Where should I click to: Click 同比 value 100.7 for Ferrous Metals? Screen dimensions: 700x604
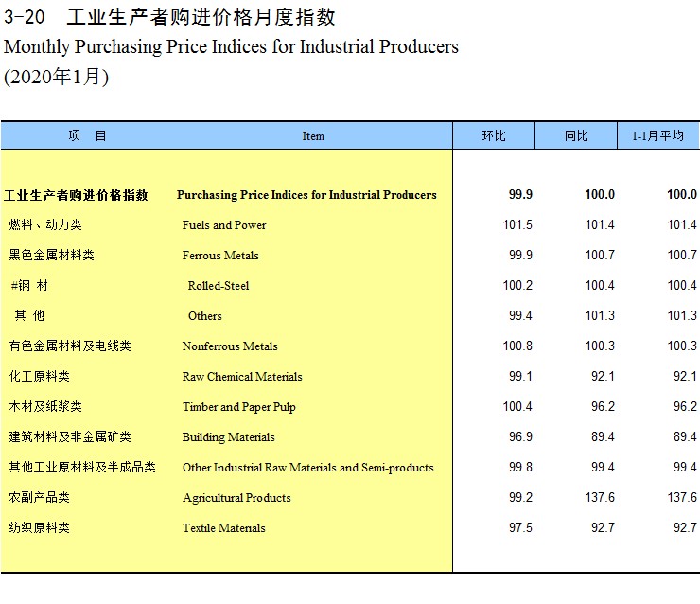tap(600, 255)
